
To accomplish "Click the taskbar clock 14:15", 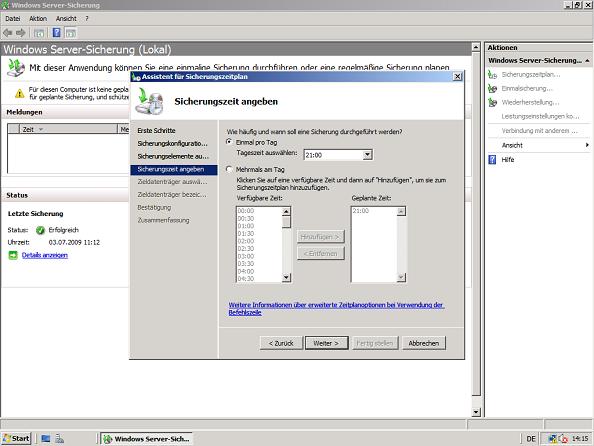I will point(580,438).
